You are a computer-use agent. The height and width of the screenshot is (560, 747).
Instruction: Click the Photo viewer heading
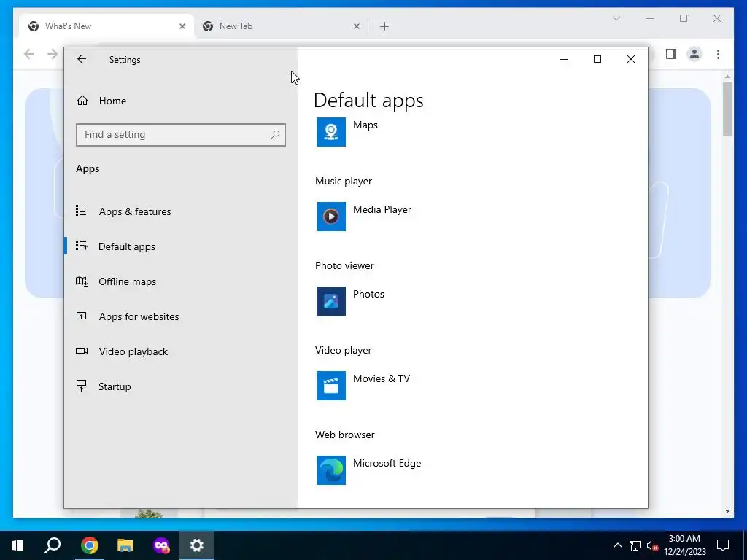coord(344,265)
